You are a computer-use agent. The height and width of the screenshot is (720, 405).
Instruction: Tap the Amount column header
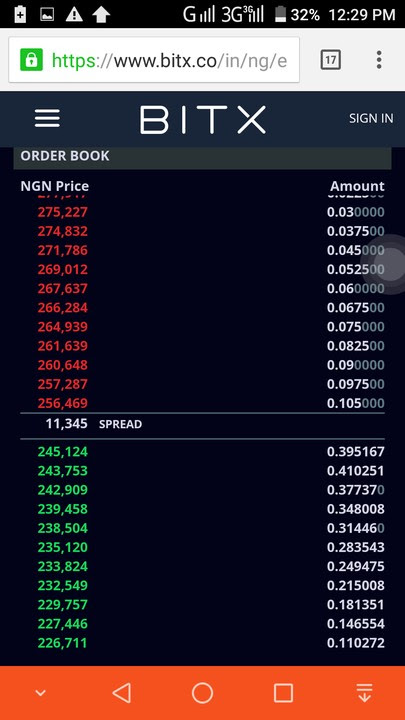357,186
